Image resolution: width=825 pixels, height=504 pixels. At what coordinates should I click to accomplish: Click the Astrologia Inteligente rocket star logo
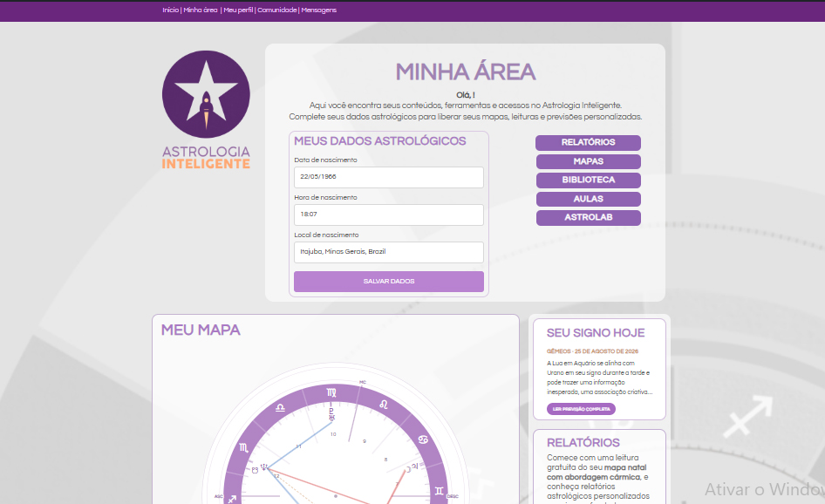point(206,94)
